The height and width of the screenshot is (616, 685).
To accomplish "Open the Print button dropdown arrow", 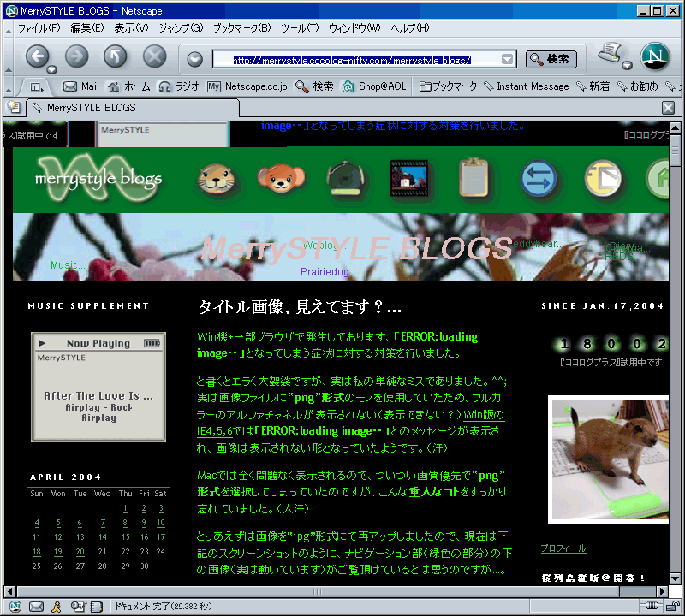I will coord(627,66).
